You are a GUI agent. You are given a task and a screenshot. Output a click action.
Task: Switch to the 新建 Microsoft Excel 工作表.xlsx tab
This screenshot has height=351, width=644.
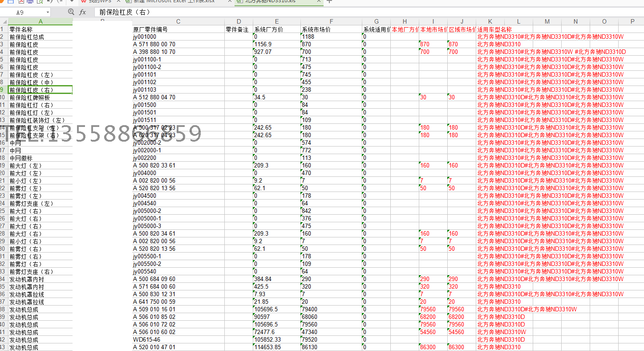click(x=174, y=1)
